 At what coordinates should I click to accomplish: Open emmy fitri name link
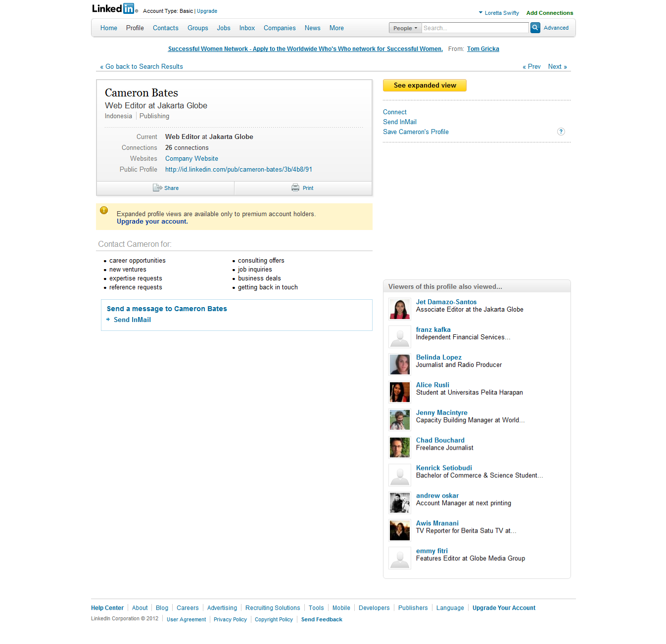tap(432, 551)
